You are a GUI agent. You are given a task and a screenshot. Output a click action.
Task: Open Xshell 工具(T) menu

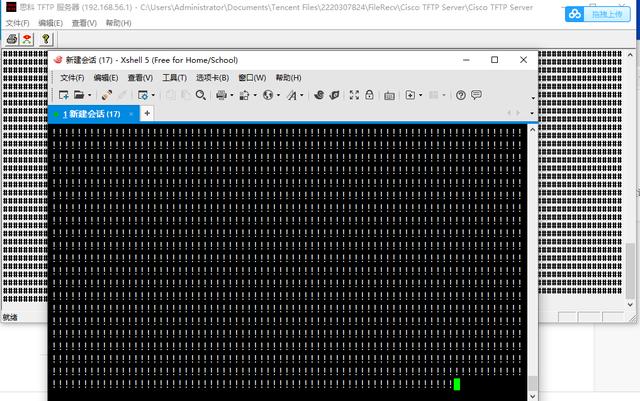tap(174, 78)
